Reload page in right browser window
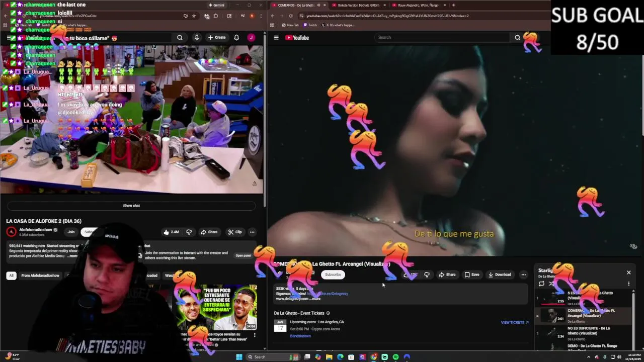 290,16
